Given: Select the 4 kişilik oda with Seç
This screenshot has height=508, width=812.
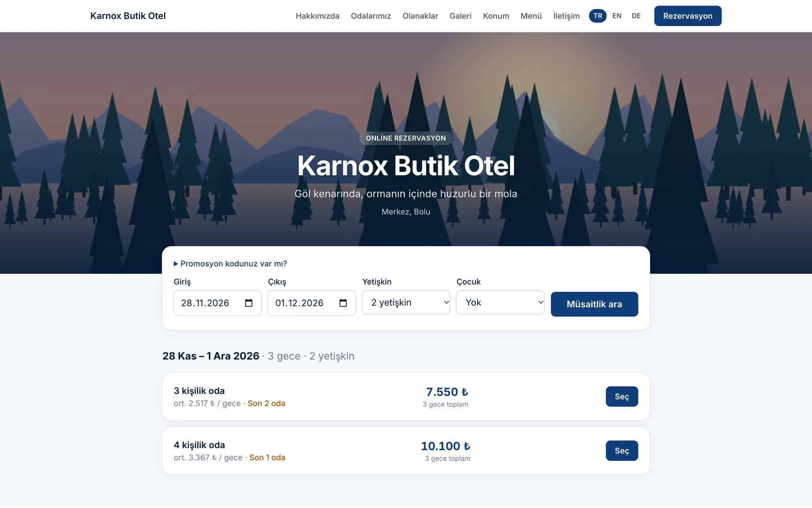Looking at the screenshot, I should pyautogui.click(x=622, y=451).
